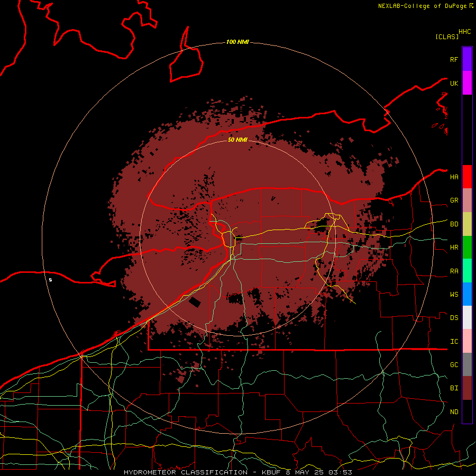The width and height of the screenshot is (476, 476).
Task: Click the WS blue legend swatch
Action: click(x=467, y=294)
